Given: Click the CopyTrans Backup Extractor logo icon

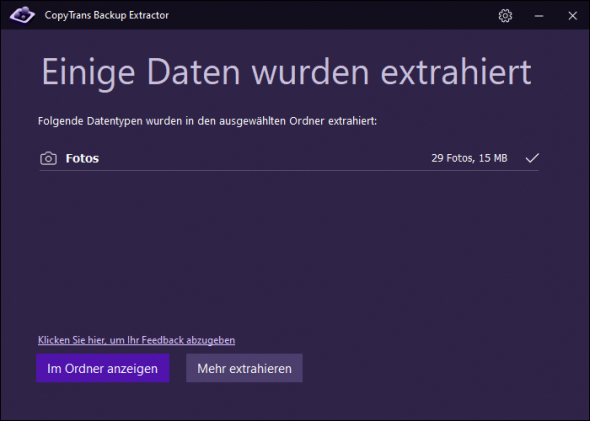Looking at the screenshot, I should click(x=22, y=15).
